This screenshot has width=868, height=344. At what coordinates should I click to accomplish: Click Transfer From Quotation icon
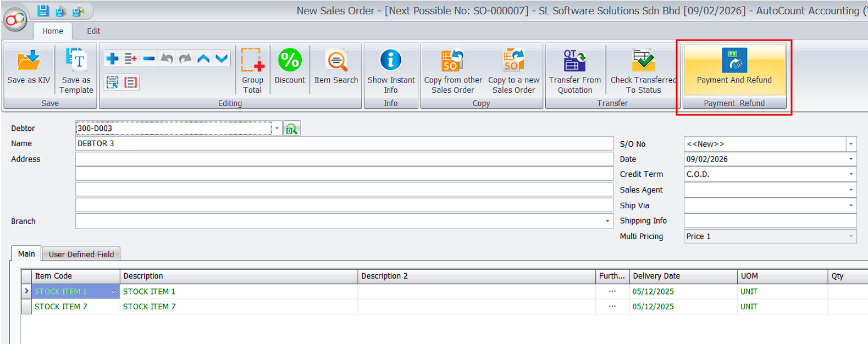tap(575, 62)
